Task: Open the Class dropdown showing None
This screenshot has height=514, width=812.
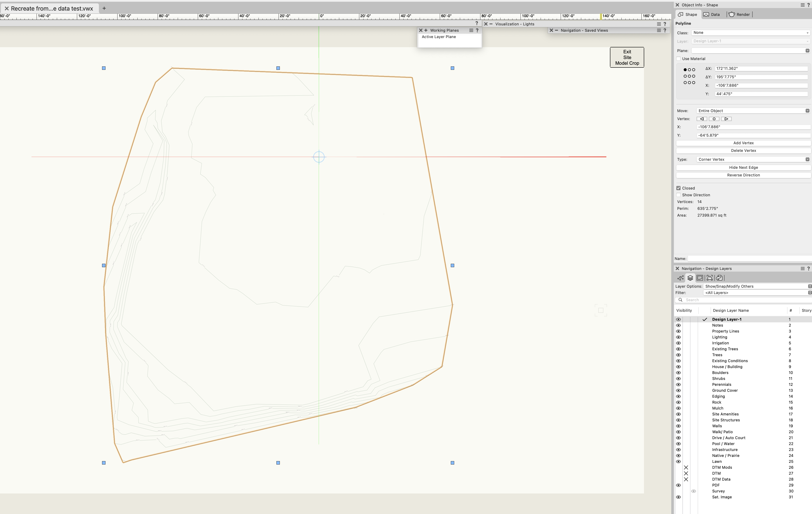Action: click(x=750, y=33)
